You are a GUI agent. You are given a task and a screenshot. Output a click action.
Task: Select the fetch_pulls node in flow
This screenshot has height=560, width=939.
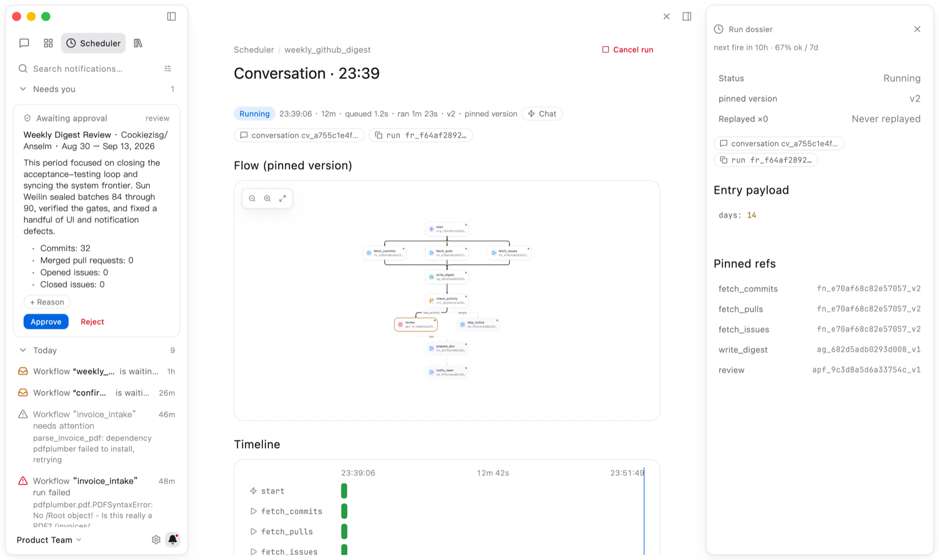tap(447, 253)
